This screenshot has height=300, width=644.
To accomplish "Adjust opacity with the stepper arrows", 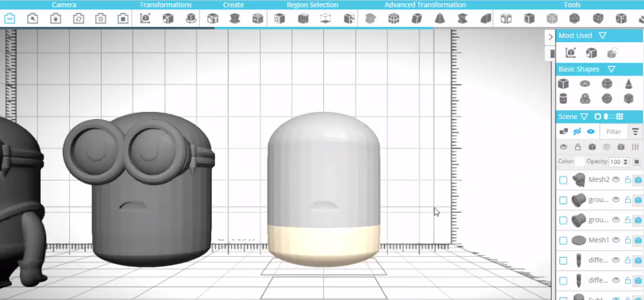I will pyautogui.click(x=625, y=161).
